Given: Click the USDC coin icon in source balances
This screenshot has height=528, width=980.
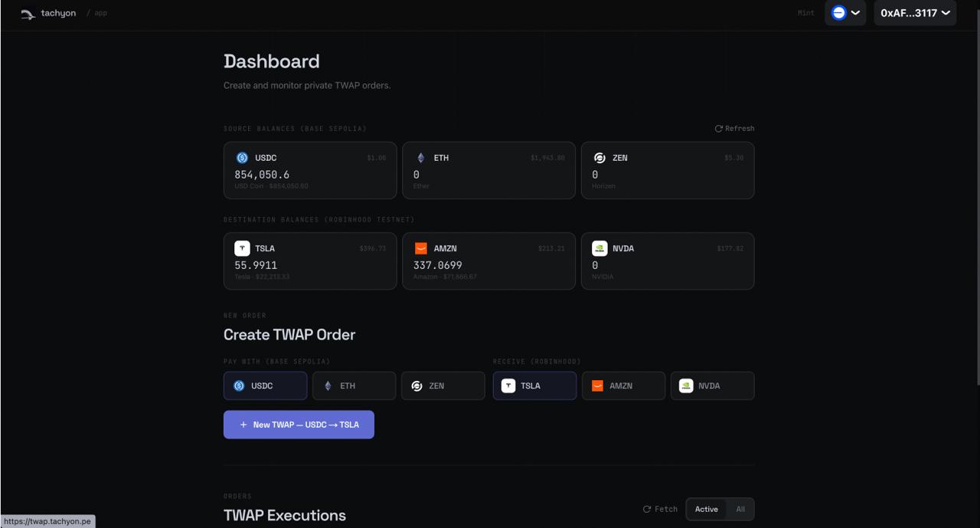Looking at the screenshot, I should click(x=242, y=158).
